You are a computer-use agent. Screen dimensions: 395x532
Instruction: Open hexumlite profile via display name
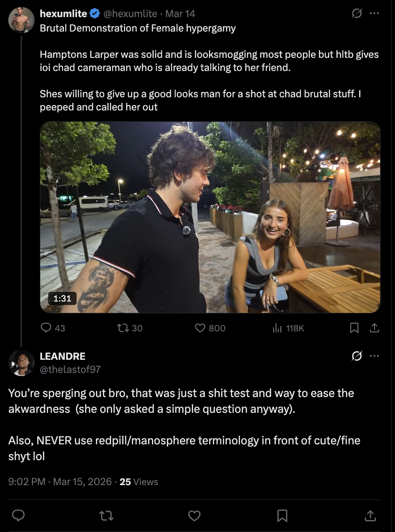click(x=63, y=14)
